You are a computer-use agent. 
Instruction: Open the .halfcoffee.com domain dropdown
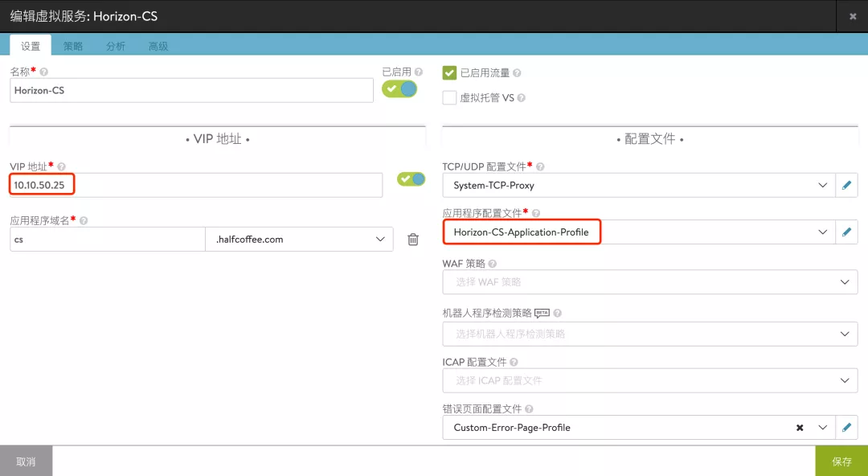tap(299, 240)
